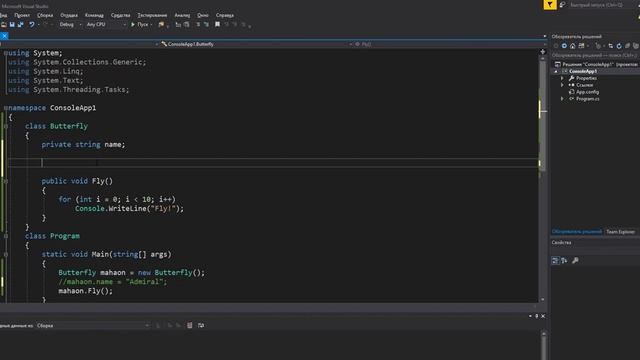
Task: Click the blue Forward icon in Solution Explorer
Action: click(x=564, y=46)
